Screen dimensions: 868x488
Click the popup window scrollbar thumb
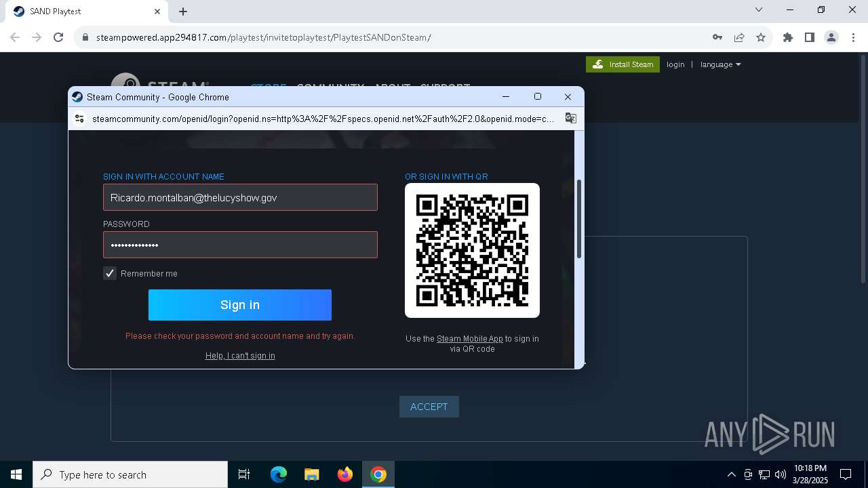coord(579,219)
